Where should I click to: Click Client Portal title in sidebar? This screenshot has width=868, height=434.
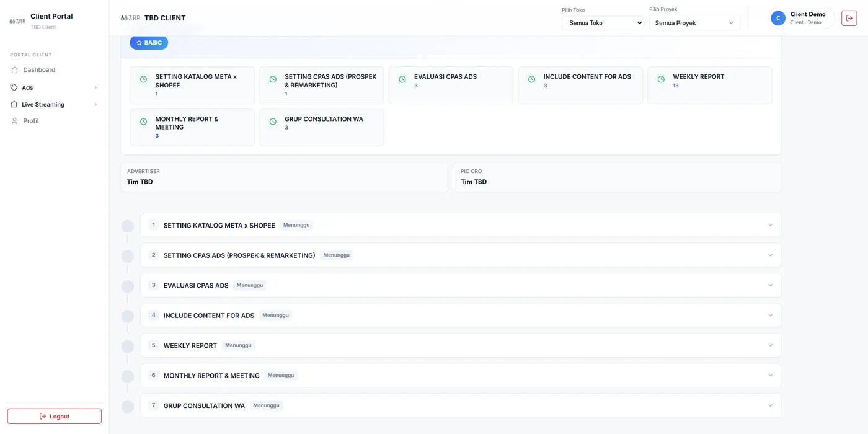click(x=51, y=16)
